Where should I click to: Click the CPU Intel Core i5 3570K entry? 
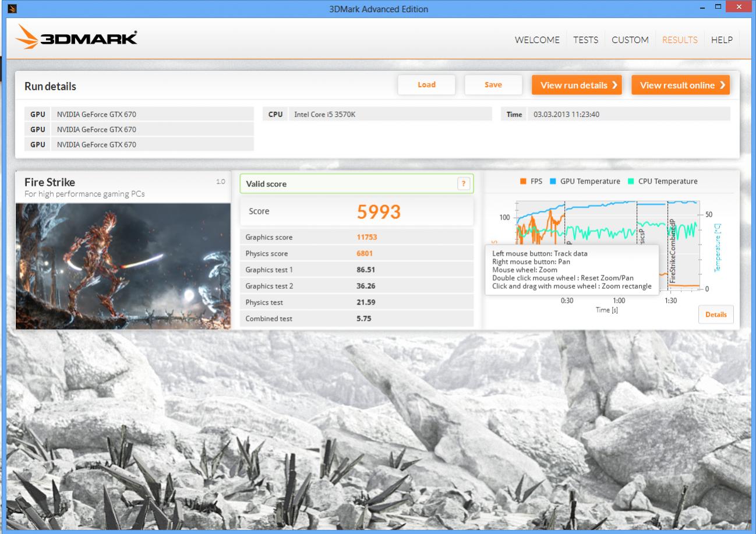pyautogui.click(x=377, y=114)
